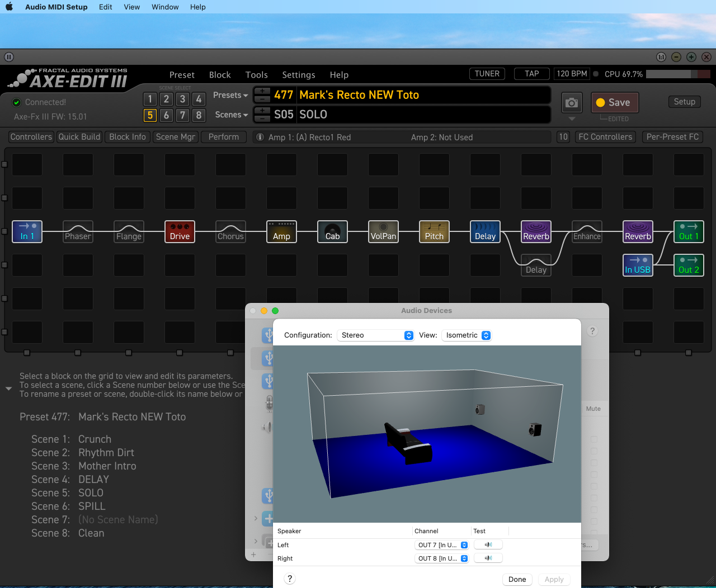716x588 pixels.
Task: Open the Tools menu
Action: 256,75
